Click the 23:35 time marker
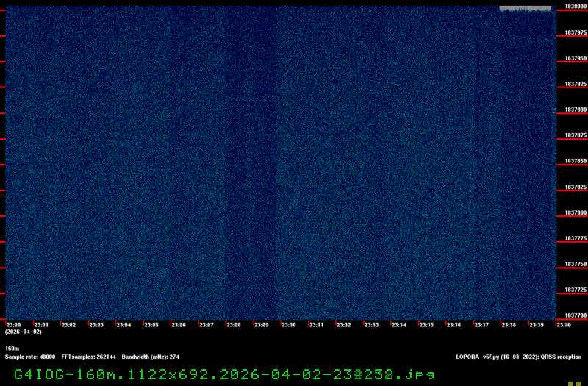This screenshot has height=386, width=588. coord(426,325)
